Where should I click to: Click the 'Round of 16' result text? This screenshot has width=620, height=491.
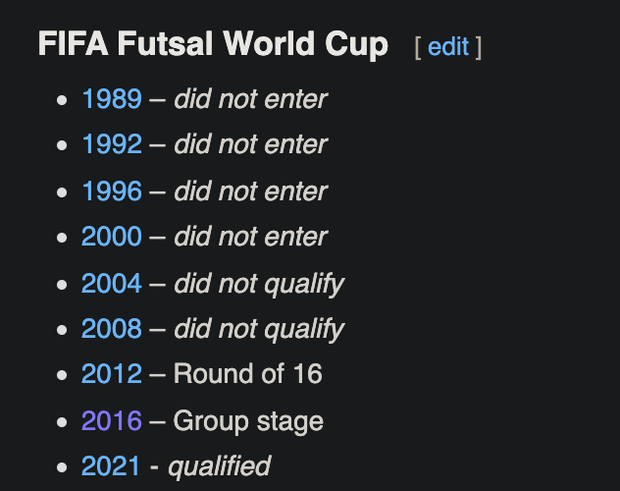pos(247,375)
